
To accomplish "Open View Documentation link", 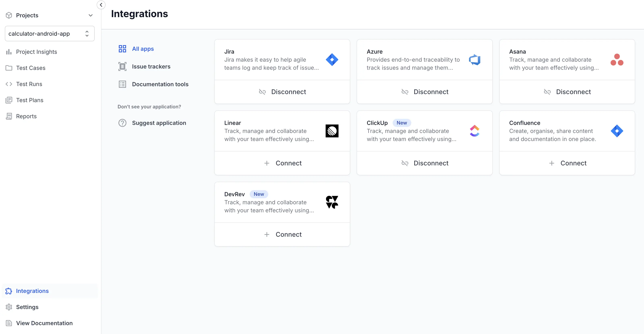I will pyautogui.click(x=44, y=323).
